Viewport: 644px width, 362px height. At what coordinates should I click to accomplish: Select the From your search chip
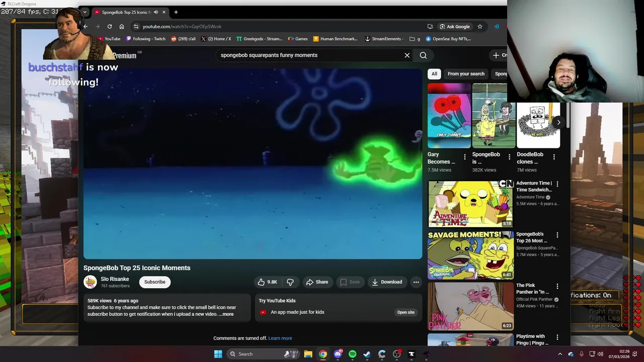point(466,74)
